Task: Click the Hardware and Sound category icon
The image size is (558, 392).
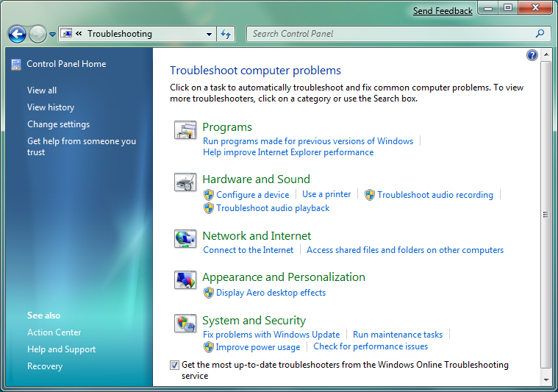Action: click(185, 182)
